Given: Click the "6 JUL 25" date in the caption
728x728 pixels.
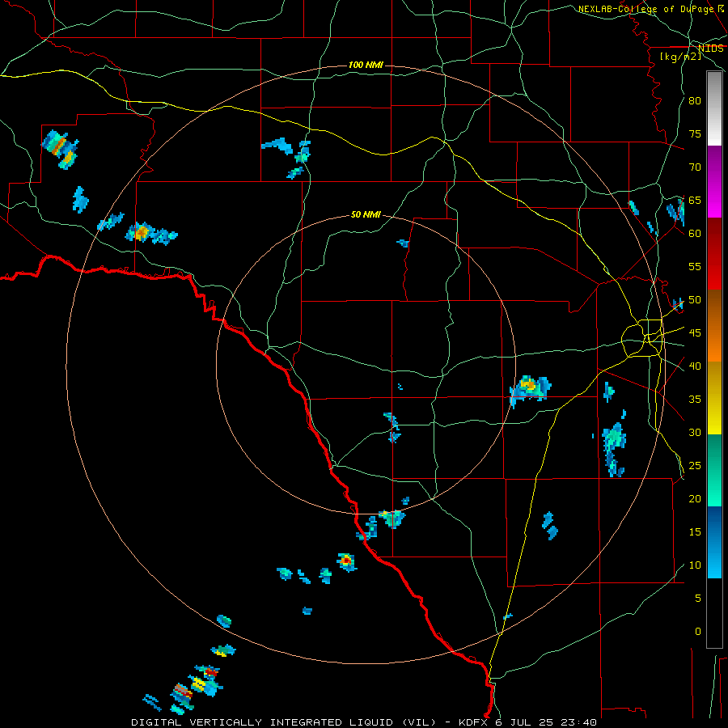Looking at the screenshot, I should tap(526, 722).
